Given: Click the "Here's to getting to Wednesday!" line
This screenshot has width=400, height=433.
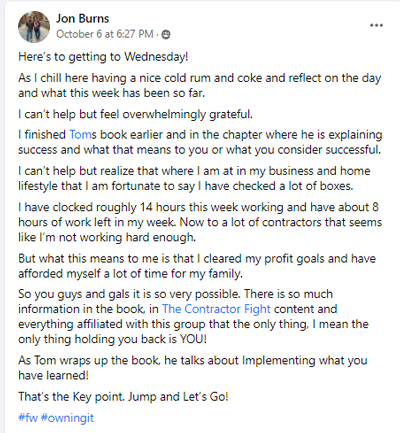Looking at the screenshot, I should tap(103, 57).
